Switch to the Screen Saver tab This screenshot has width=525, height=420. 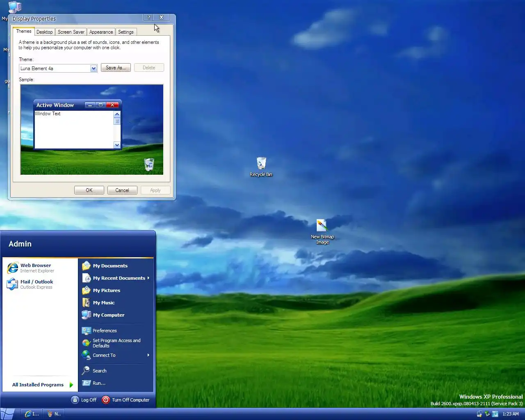point(71,32)
